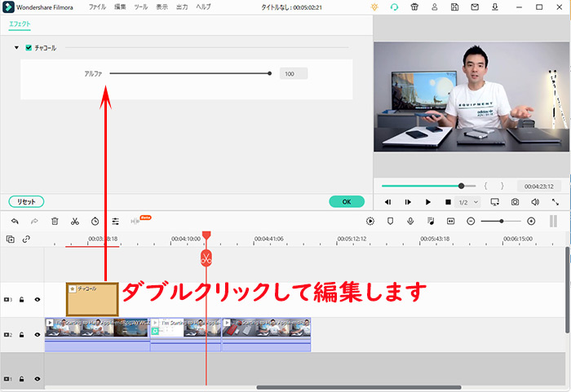Viewport: 571px width, 392px height.
Task: Open the audio mixer icon
Action: click(x=431, y=221)
